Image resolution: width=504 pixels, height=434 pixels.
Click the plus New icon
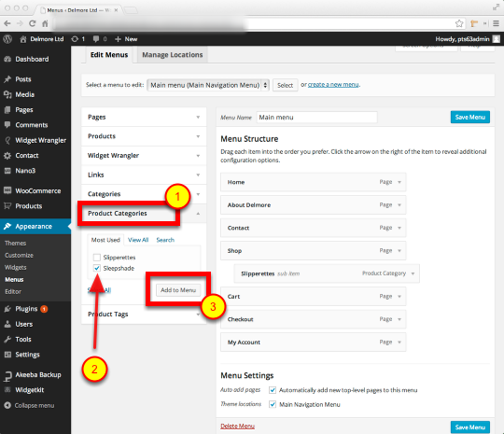tap(118, 39)
